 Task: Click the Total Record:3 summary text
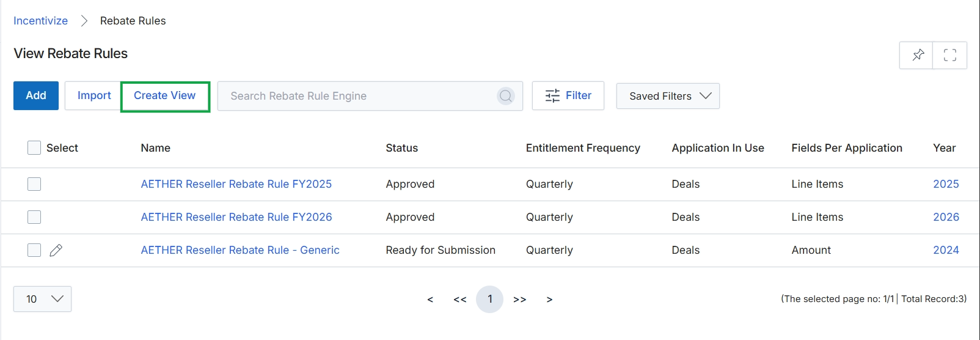click(x=934, y=299)
